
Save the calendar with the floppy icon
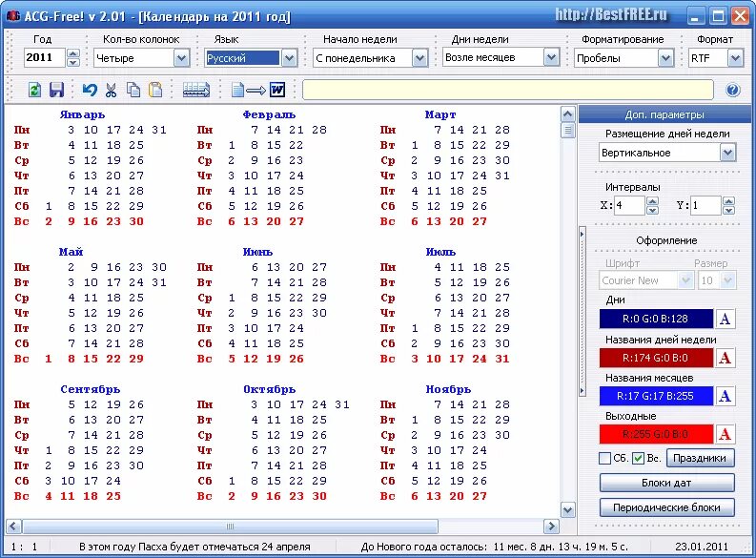click(x=57, y=90)
